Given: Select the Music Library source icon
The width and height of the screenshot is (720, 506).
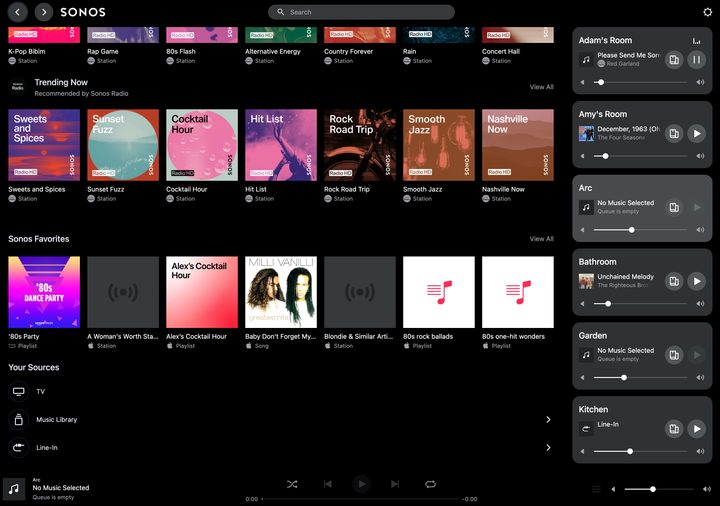Looking at the screenshot, I should coord(18,420).
